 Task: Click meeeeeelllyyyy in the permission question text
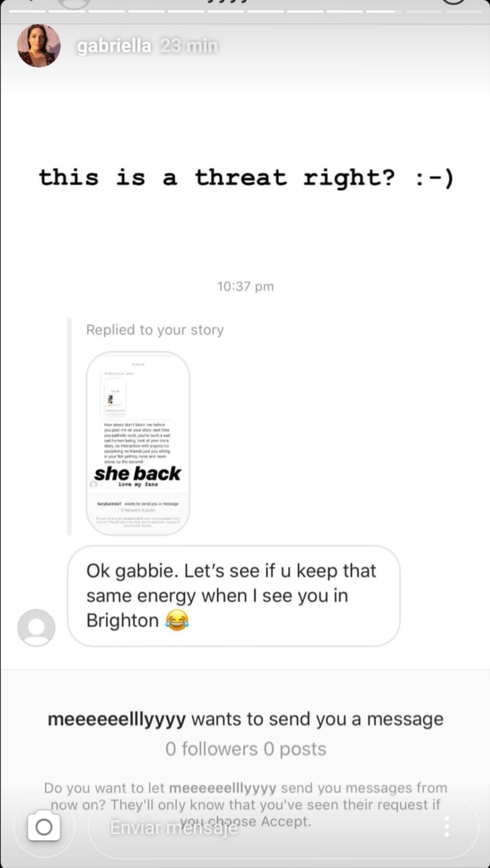click(x=223, y=788)
